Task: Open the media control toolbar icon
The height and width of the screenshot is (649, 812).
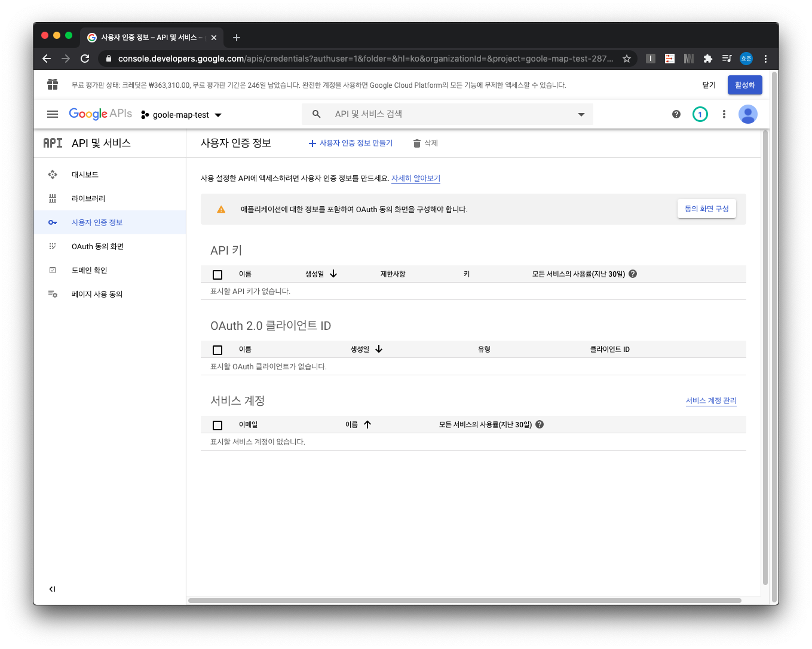Action: tap(727, 59)
